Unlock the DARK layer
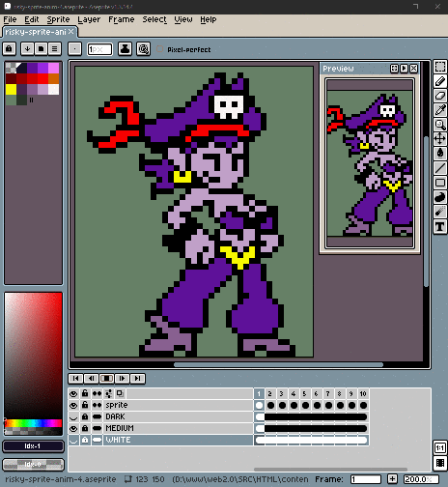448x487 pixels. pos(85,416)
